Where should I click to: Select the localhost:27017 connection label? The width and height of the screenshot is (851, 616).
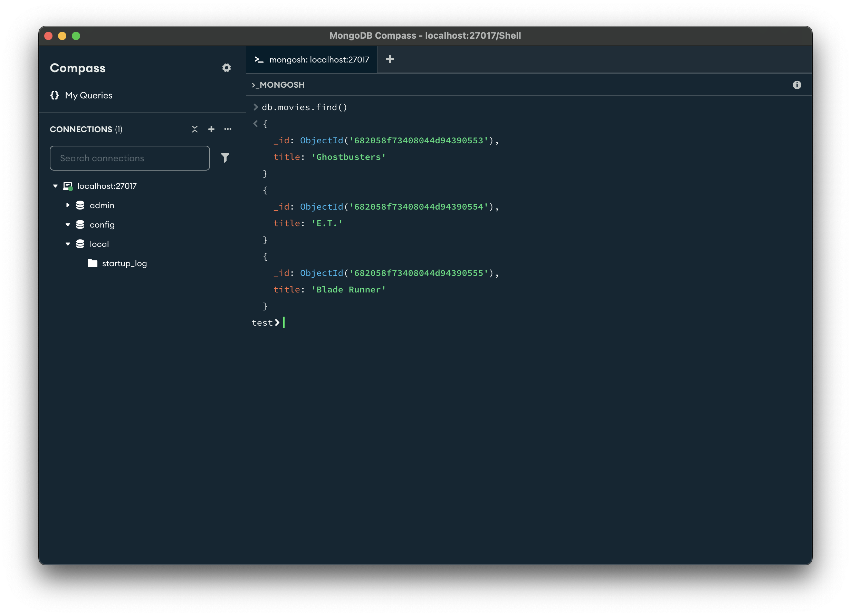[x=107, y=186]
